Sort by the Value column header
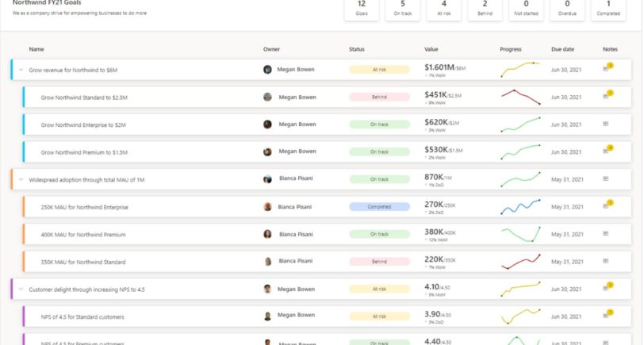The image size is (644, 345). pos(431,49)
